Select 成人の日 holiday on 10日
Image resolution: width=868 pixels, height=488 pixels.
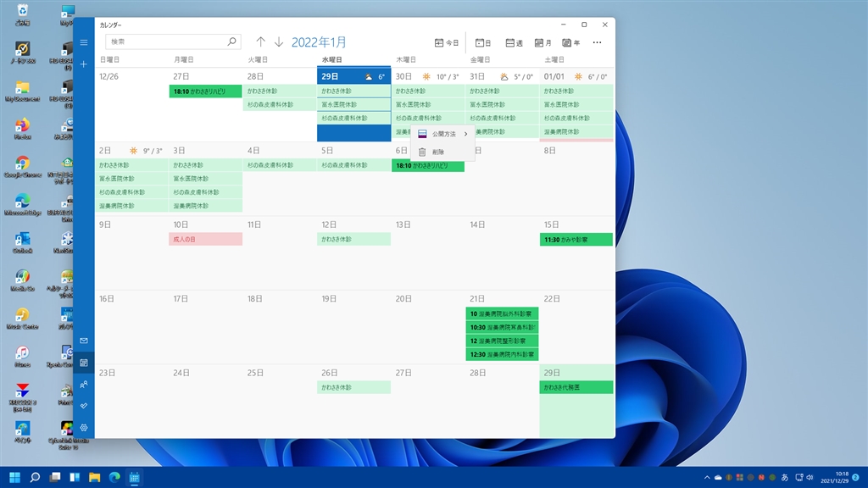205,239
